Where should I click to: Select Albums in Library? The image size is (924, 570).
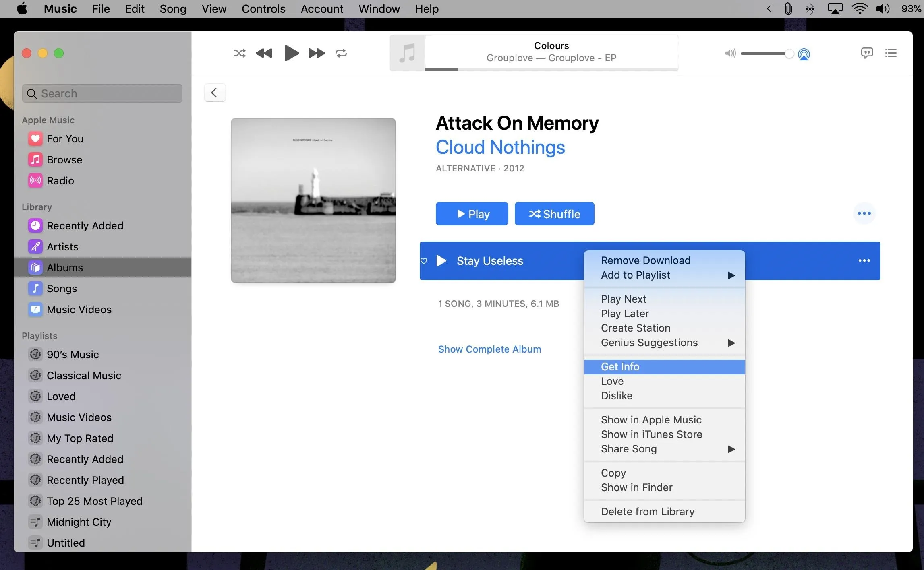(102, 268)
